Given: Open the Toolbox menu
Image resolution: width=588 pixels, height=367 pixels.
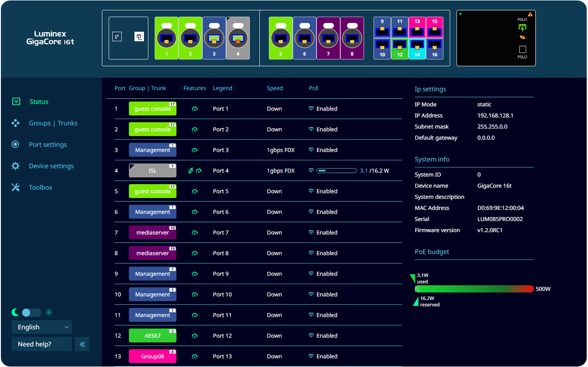Looking at the screenshot, I should 40,188.
